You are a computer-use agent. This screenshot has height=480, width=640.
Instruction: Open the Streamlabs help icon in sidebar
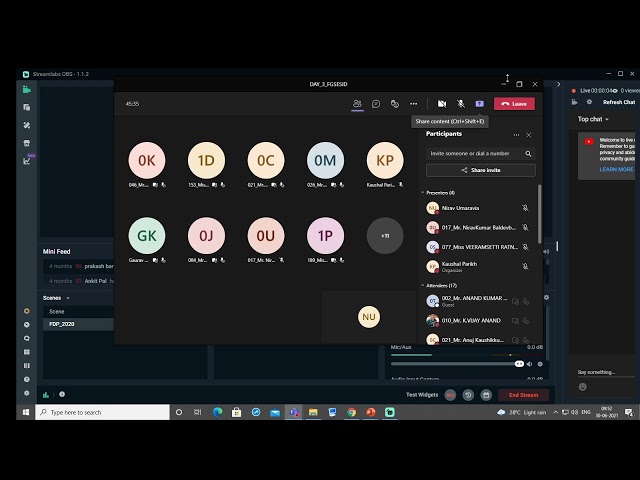click(27, 379)
